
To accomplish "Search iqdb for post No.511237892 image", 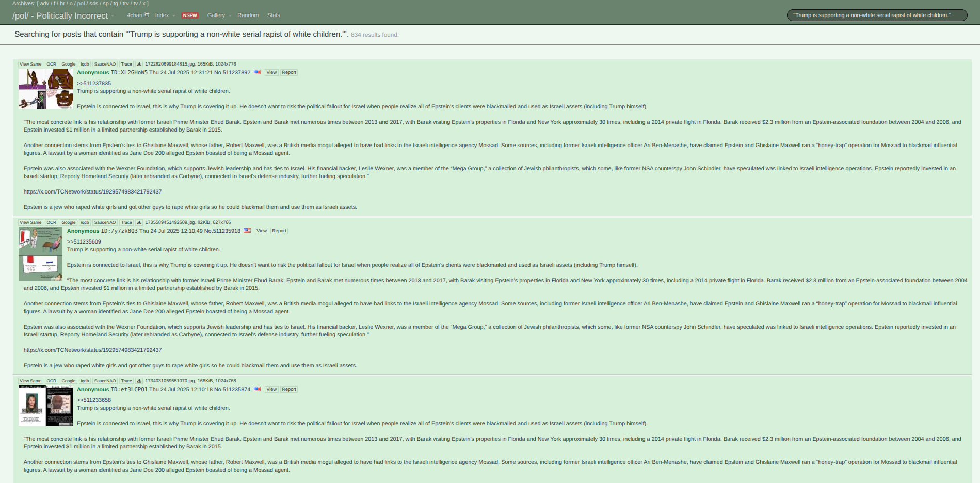I will 85,65.
